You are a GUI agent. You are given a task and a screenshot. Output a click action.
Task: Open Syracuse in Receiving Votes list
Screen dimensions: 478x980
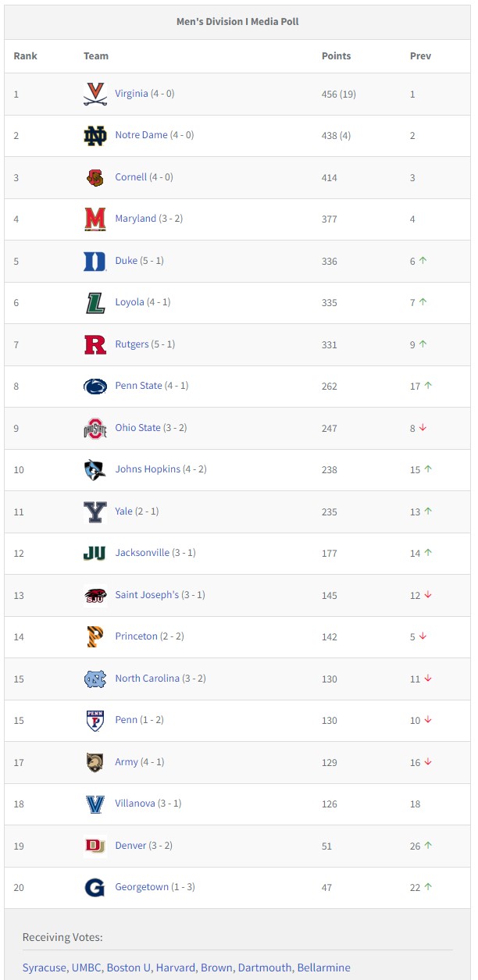point(45,968)
